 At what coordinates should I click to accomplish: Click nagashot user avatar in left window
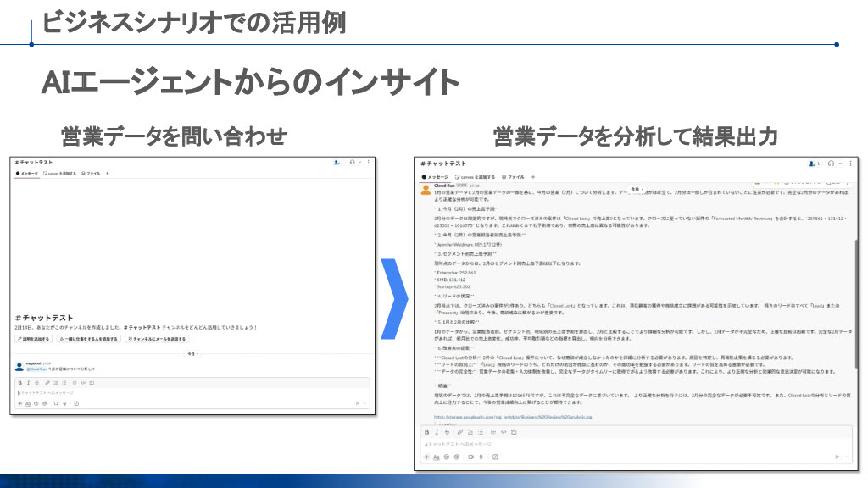(x=19, y=366)
